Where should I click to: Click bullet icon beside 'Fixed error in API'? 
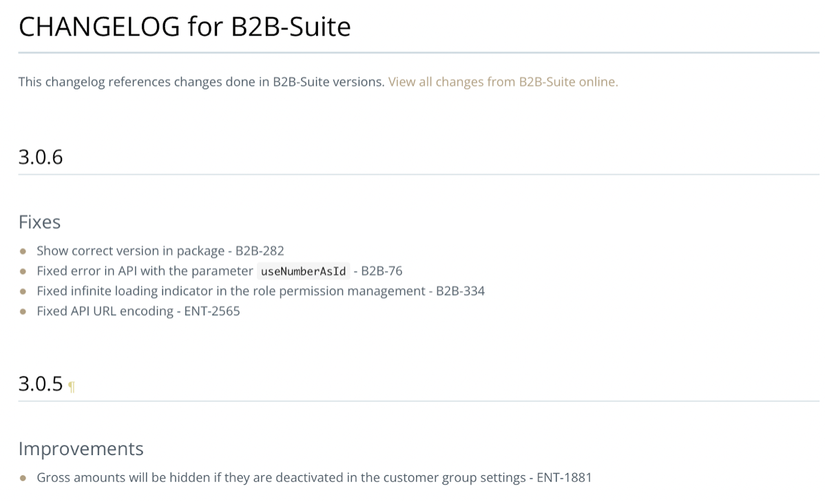coord(23,271)
